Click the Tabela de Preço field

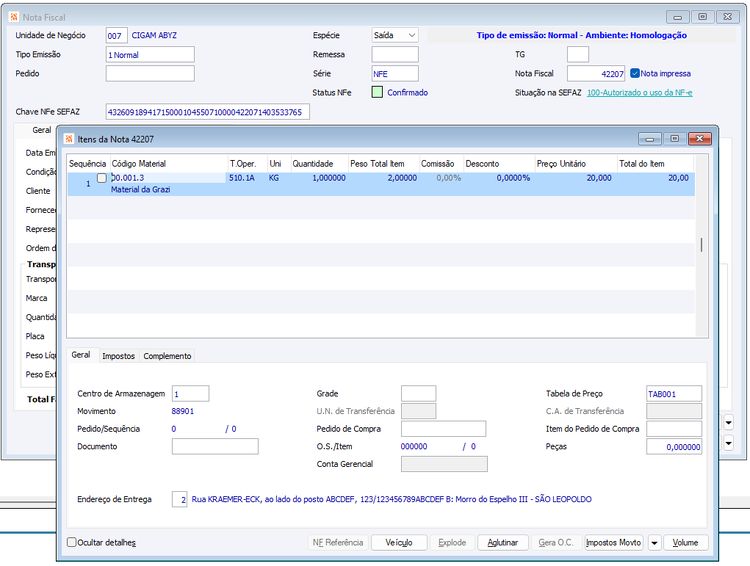673,394
